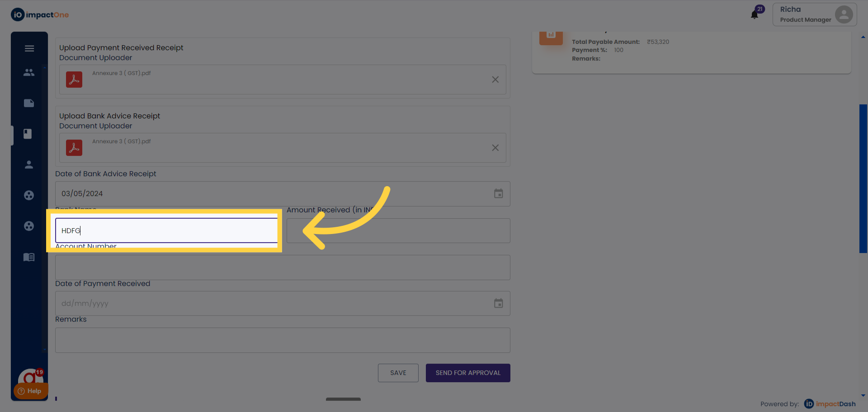The height and width of the screenshot is (412, 868).
Task: Open calendar for Date of Payment Received
Action: 498,304
